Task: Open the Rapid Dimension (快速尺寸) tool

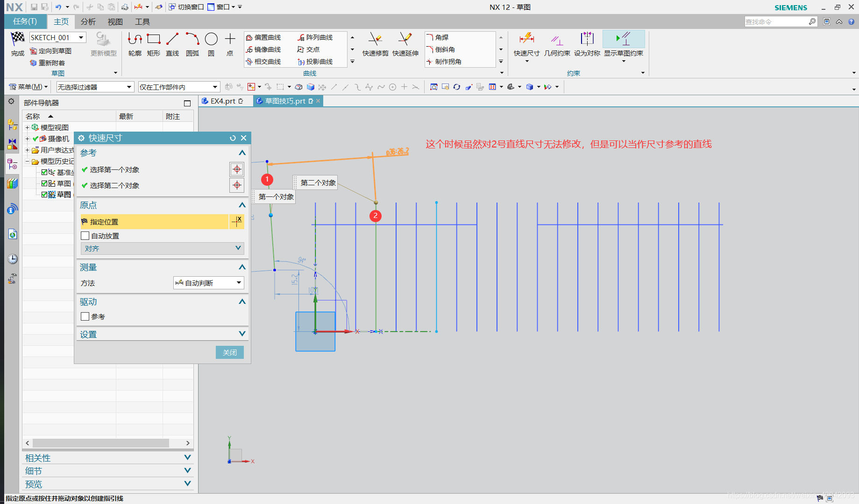Action: [x=526, y=44]
